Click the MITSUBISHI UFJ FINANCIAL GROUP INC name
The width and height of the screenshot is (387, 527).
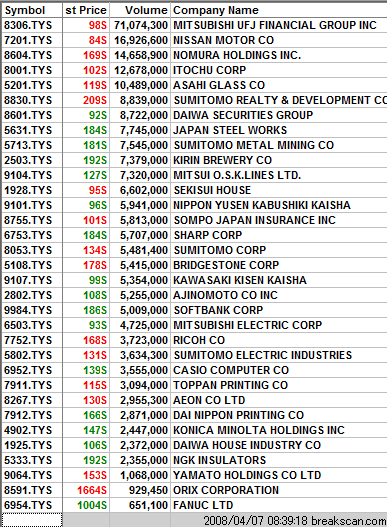pyautogui.click(x=275, y=25)
